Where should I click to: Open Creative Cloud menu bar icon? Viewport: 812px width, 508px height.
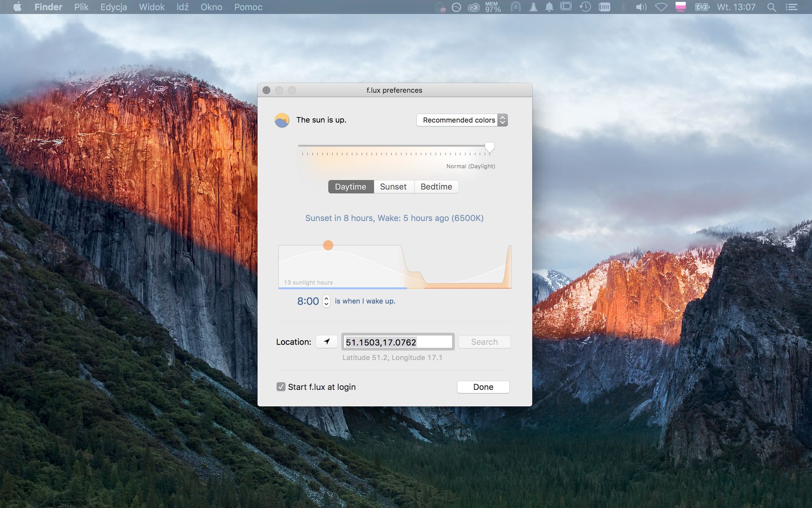tap(474, 7)
